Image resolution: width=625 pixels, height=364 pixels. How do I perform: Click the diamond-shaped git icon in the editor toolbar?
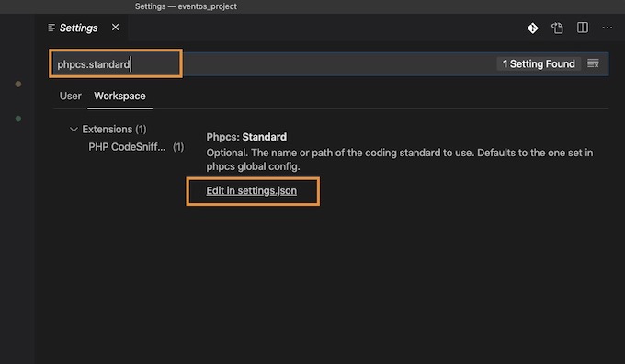(532, 28)
